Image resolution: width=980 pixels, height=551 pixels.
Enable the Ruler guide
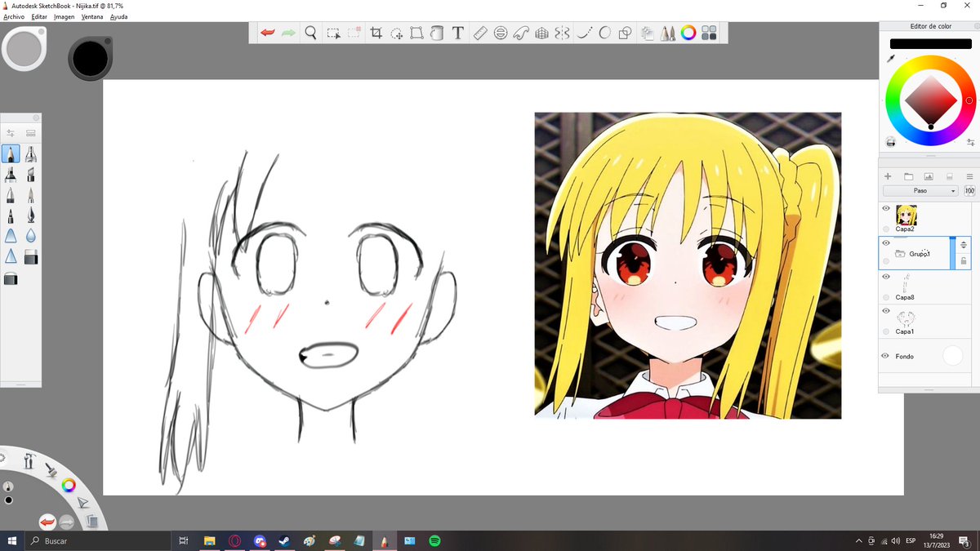coord(480,33)
